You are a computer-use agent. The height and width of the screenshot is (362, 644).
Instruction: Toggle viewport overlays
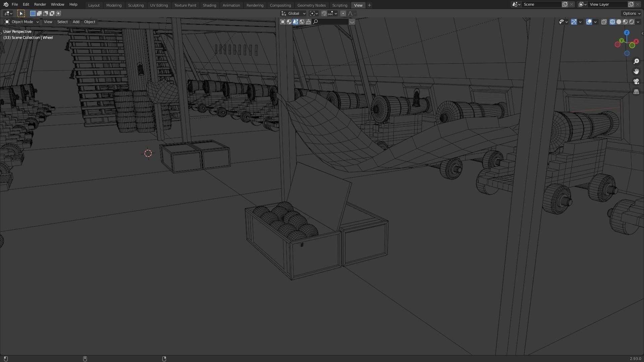[589, 22]
